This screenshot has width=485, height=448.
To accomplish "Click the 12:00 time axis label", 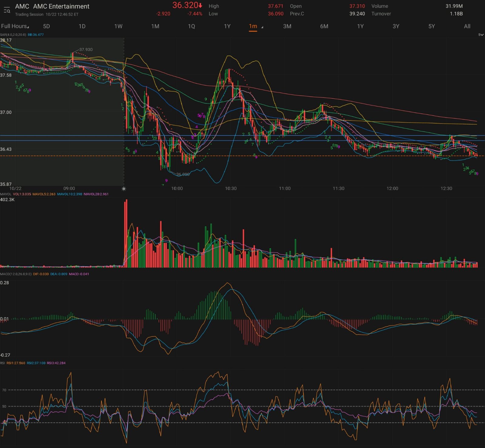I will click(x=392, y=188).
